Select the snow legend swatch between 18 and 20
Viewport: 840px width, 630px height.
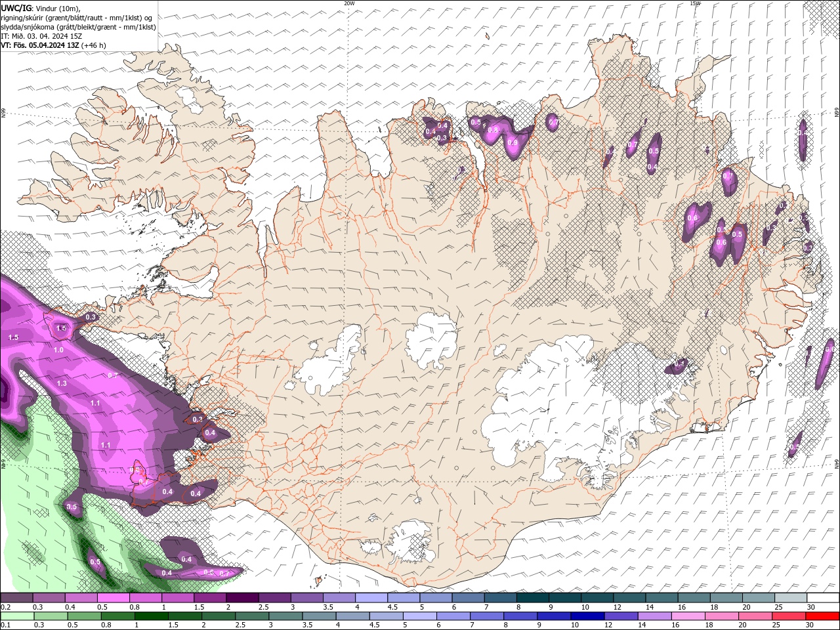point(727,598)
